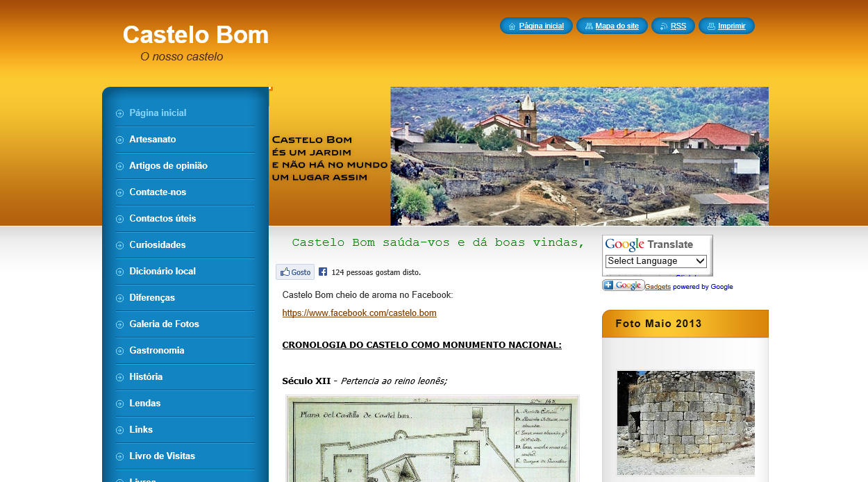Open Livro de Visitas page

coord(162,456)
